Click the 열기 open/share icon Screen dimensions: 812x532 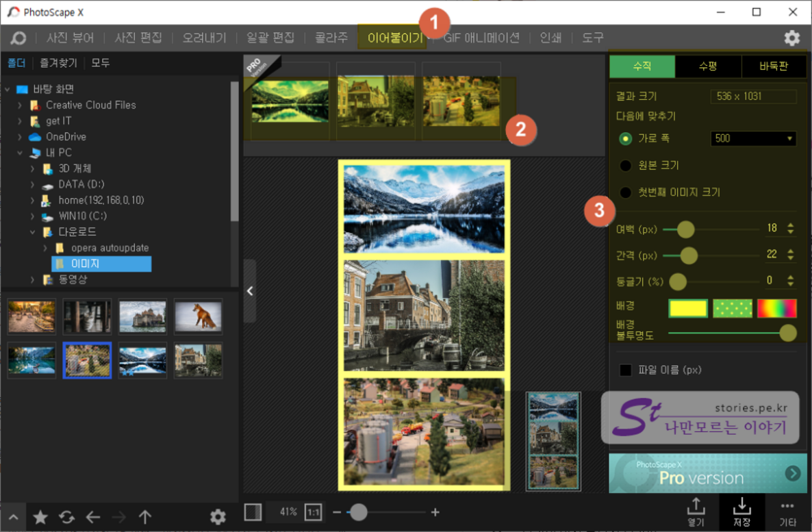click(696, 511)
